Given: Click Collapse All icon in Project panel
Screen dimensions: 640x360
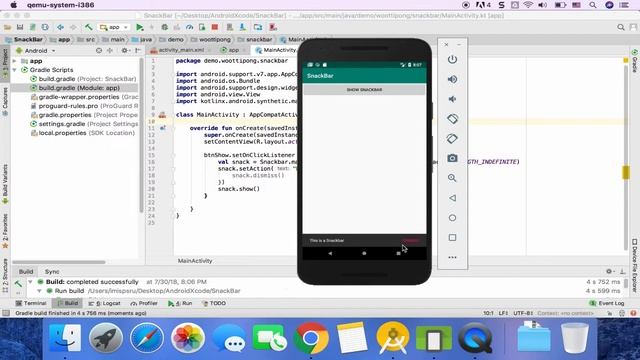Looking at the screenshot, I should [110, 51].
